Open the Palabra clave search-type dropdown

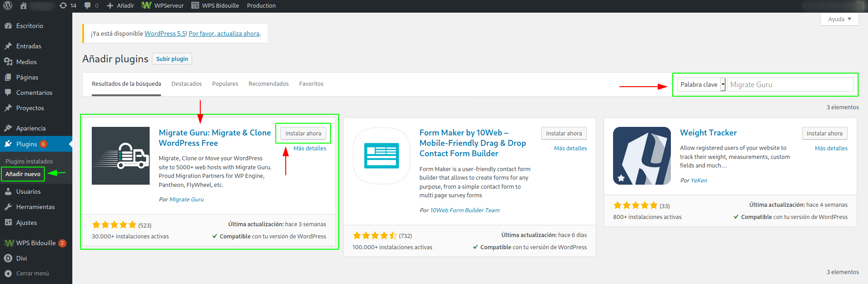pos(702,84)
